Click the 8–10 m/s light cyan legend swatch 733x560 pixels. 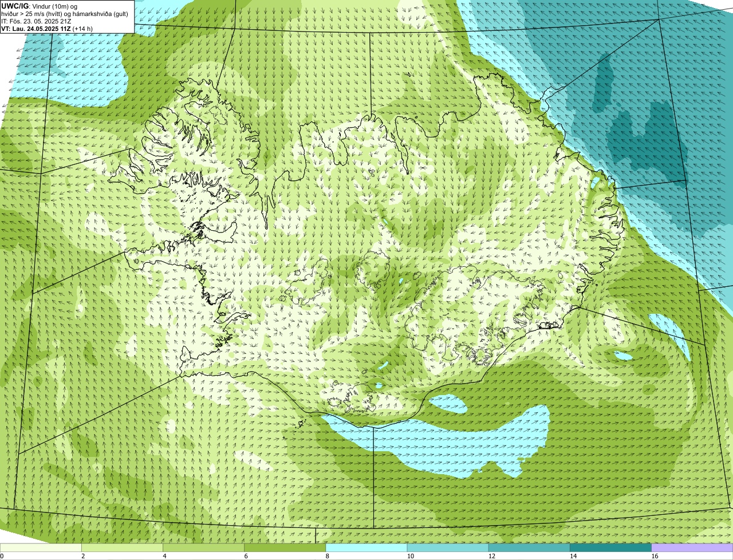pos(366,548)
